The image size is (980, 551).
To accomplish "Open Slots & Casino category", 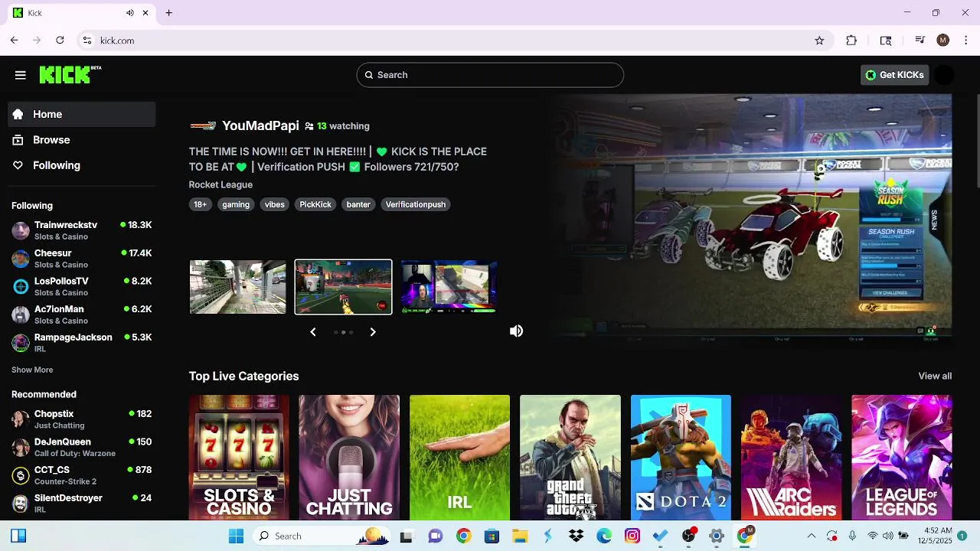I will (239, 458).
